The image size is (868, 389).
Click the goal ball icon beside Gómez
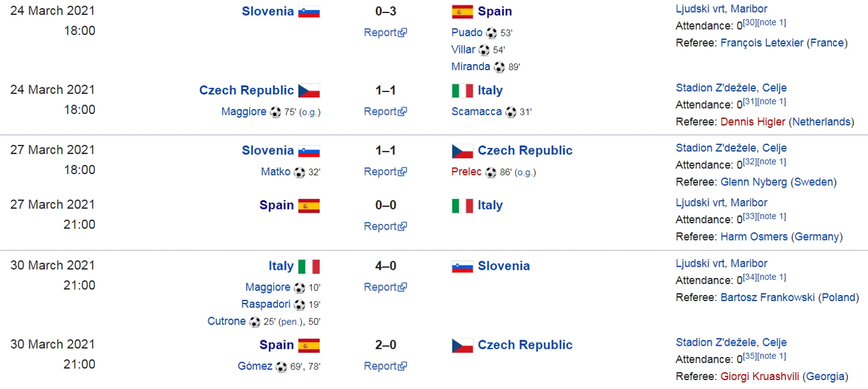click(281, 367)
